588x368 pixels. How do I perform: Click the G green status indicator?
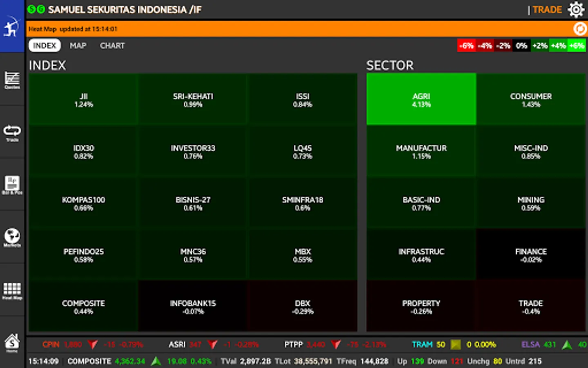click(x=41, y=9)
